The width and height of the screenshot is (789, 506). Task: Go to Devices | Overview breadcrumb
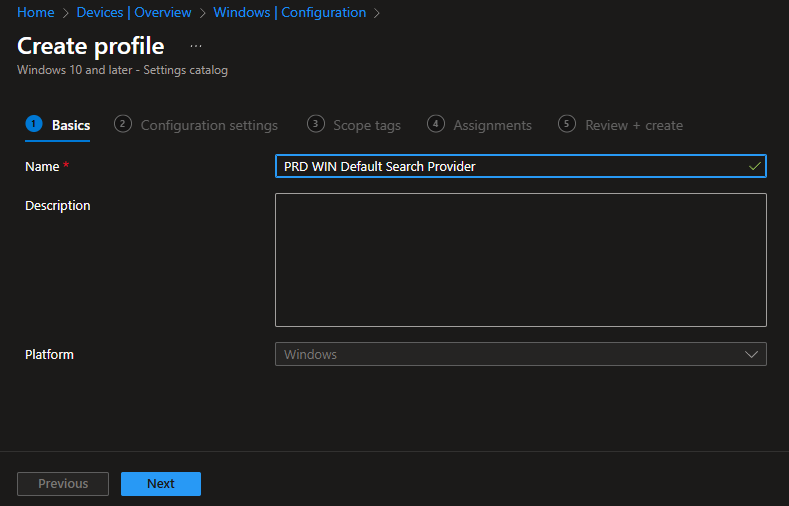(134, 12)
